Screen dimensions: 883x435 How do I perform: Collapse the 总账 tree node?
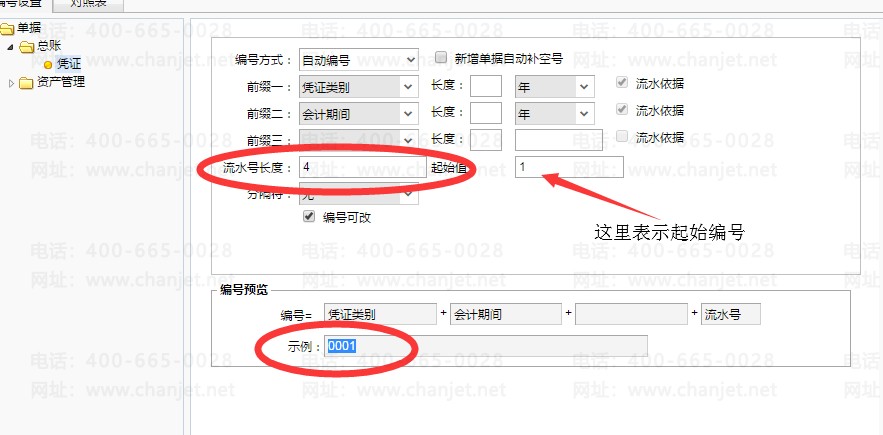click(11, 47)
